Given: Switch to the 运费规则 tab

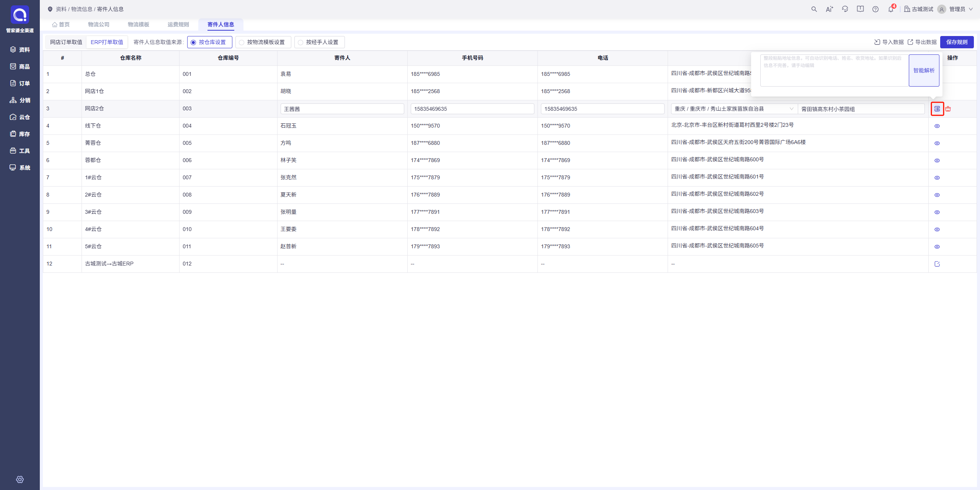Looking at the screenshot, I should 178,25.
